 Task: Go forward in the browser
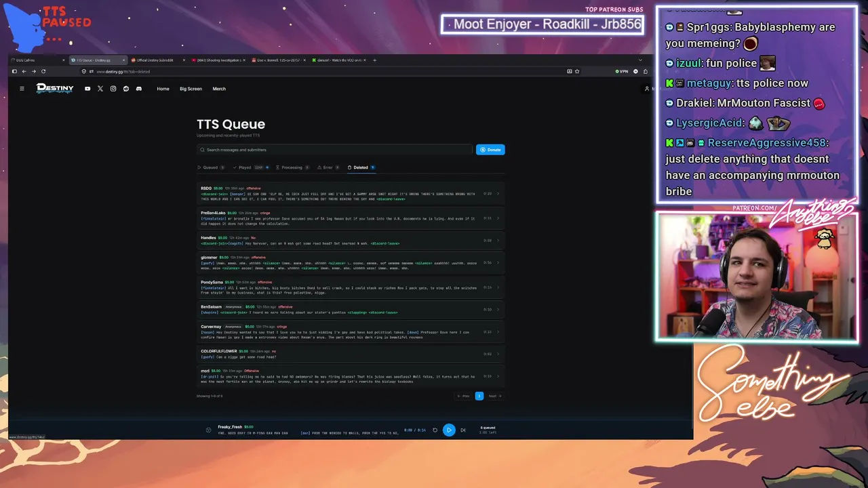coord(34,71)
